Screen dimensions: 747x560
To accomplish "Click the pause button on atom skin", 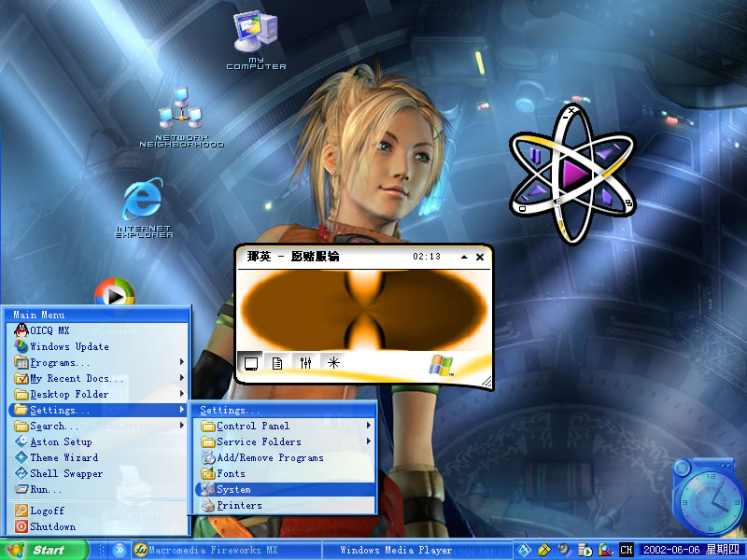I will click(534, 155).
